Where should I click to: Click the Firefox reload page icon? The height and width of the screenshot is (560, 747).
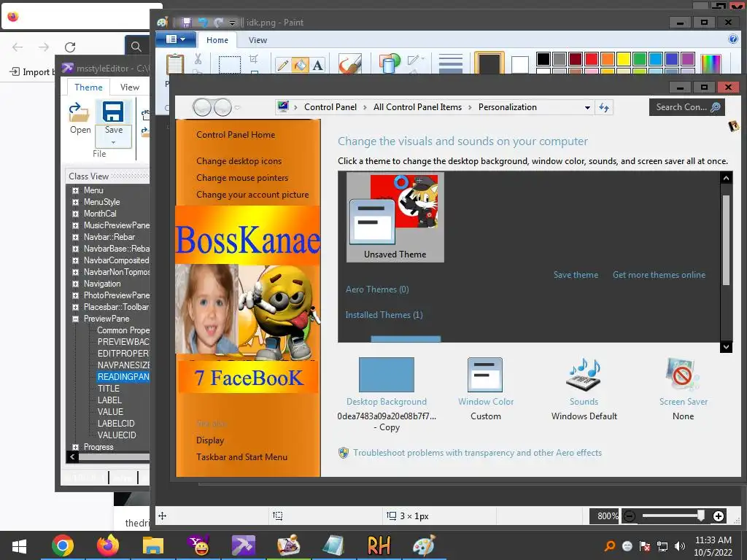tap(70, 47)
